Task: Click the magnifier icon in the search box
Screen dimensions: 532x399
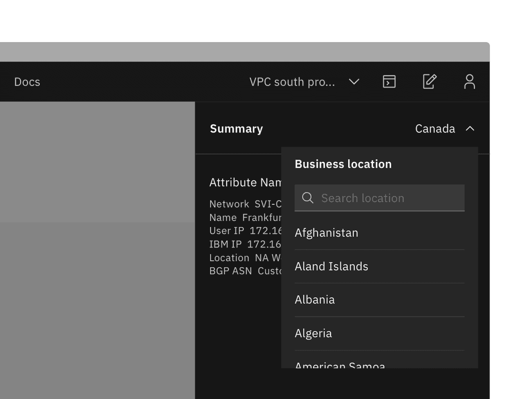Action: tap(308, 198)
